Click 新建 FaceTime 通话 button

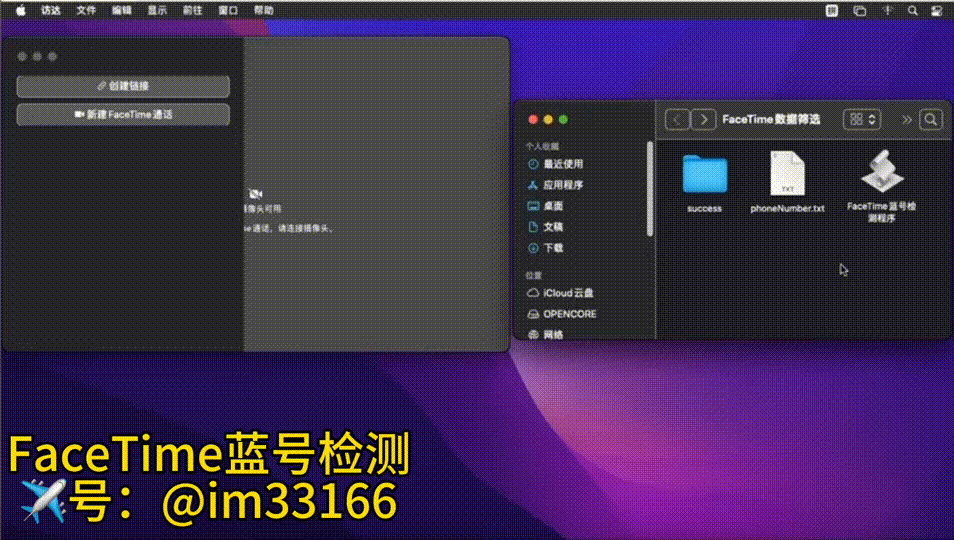123,114
